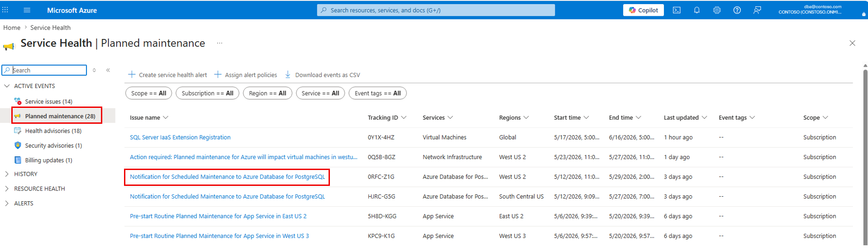Viewport: 868px width, 248px height.
Task: Open the ellipsis menu beside Planned maintenance title
Action: 219,43
